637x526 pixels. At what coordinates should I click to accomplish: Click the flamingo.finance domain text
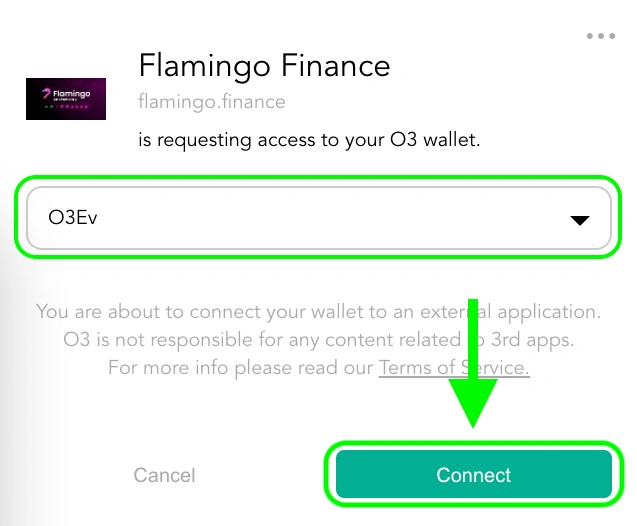click(x=212, y=102)
